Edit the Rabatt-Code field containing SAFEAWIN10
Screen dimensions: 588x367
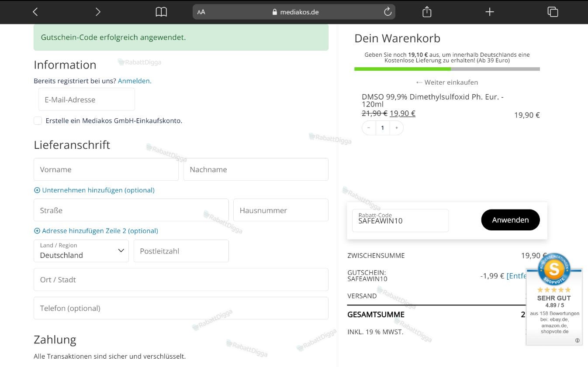(x=401, y=220)
